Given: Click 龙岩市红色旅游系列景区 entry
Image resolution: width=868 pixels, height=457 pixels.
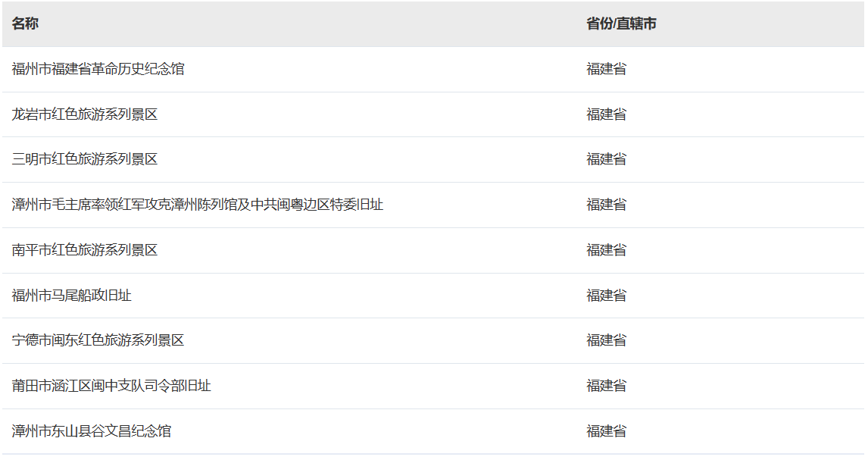Looking at the screenshot, I should [85, 114].
